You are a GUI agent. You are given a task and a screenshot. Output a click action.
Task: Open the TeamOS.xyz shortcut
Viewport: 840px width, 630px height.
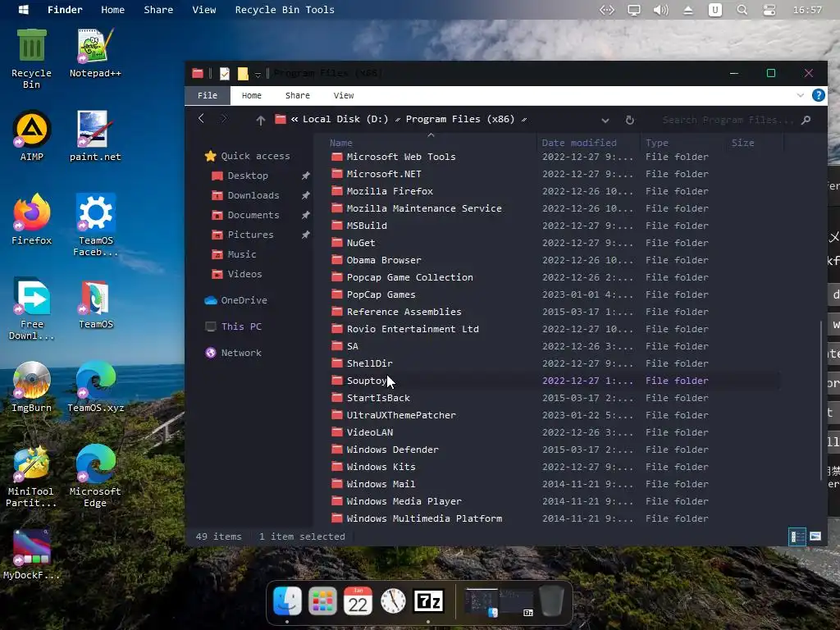click(x=96, y=387)
